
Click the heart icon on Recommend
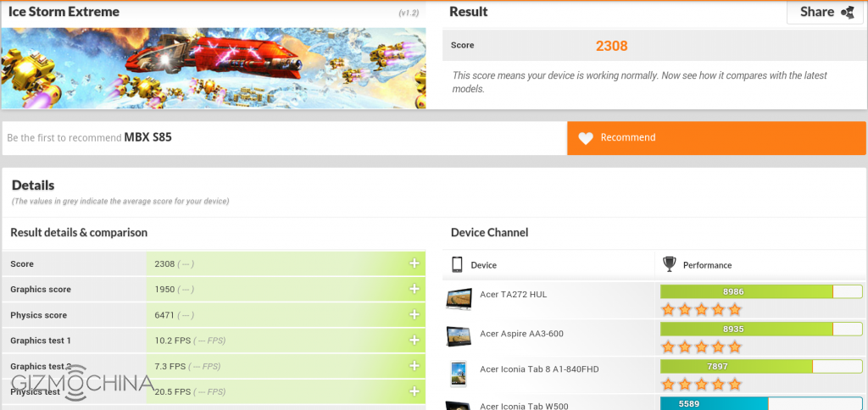pos(585,138)
